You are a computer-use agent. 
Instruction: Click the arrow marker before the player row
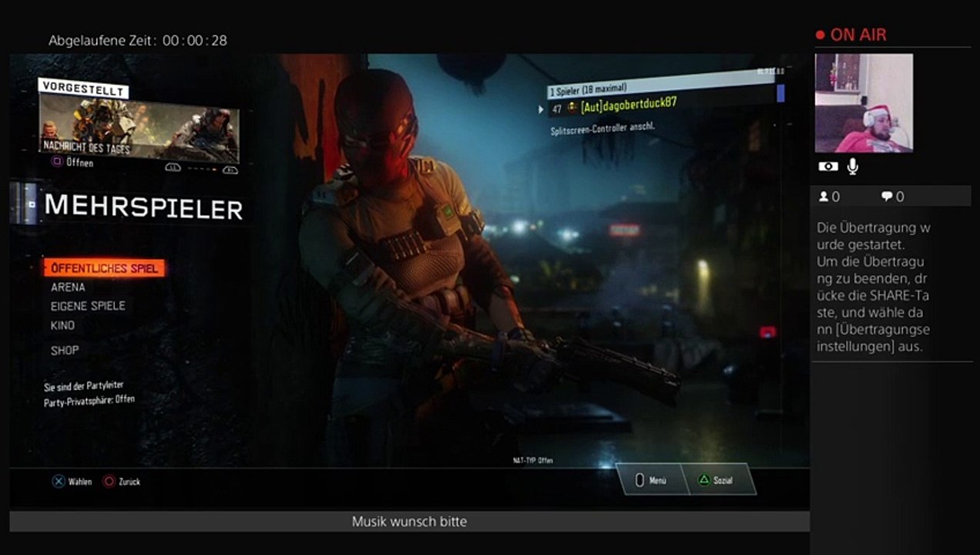[541, 109]
